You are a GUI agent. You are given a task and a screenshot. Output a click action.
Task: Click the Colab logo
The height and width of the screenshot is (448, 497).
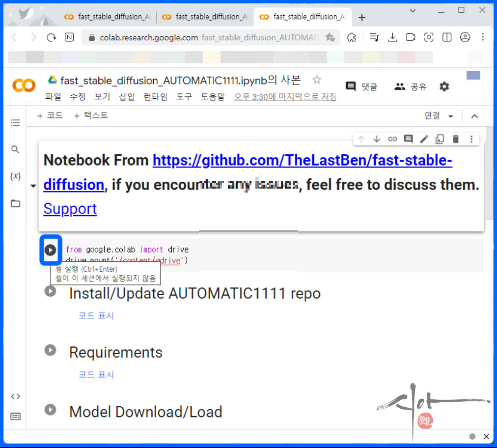click(x=24, y=85)
